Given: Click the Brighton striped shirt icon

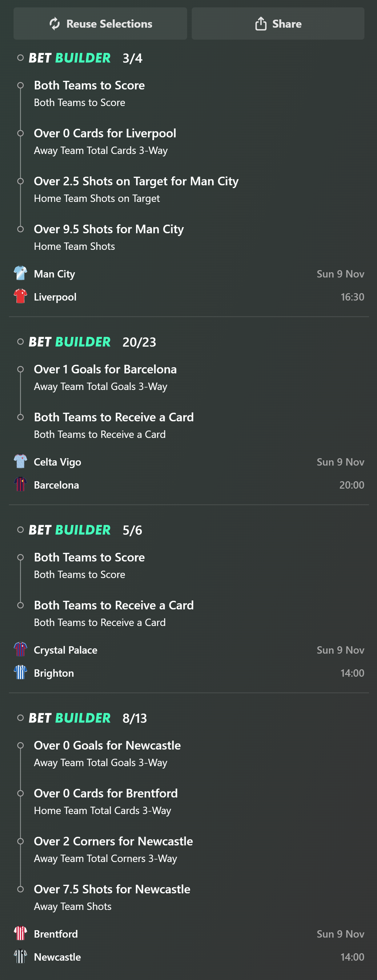Looking at the screenshot, I should click(x=21, y=672).
